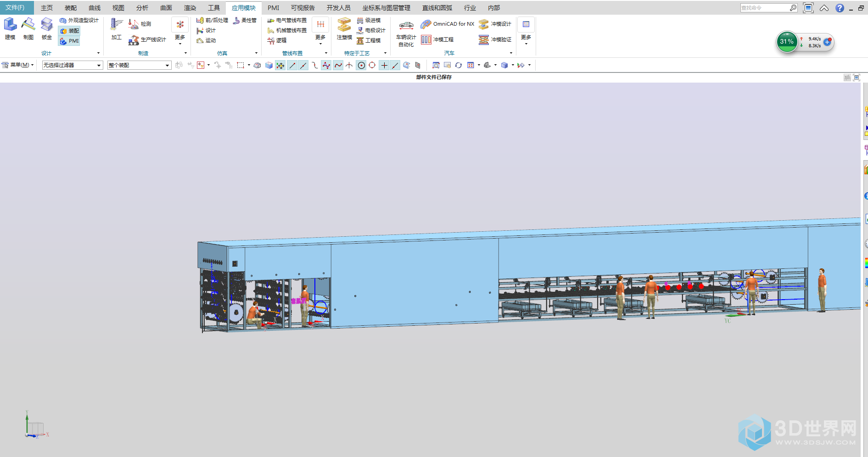The width and height of the screenshot is (868, 457).
Task: Toggle Enable Snap Point
Action: (x=280, y=65)
